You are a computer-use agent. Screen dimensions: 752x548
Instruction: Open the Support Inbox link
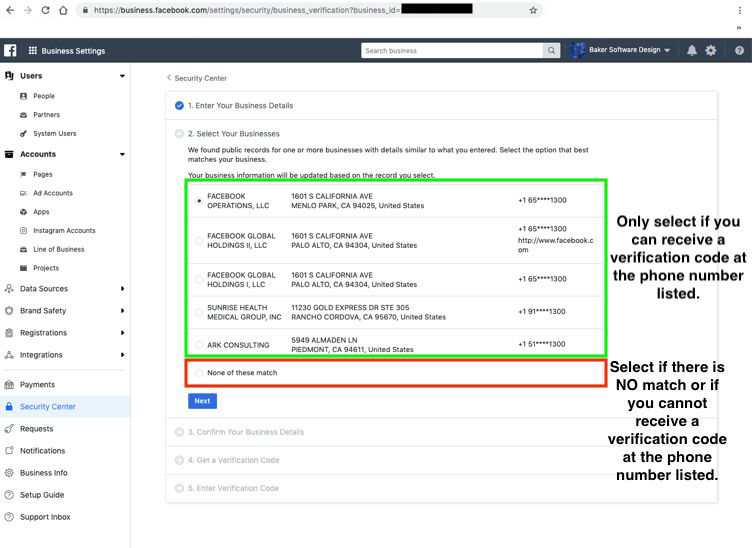pyautogui.click(x=45, y=517)
